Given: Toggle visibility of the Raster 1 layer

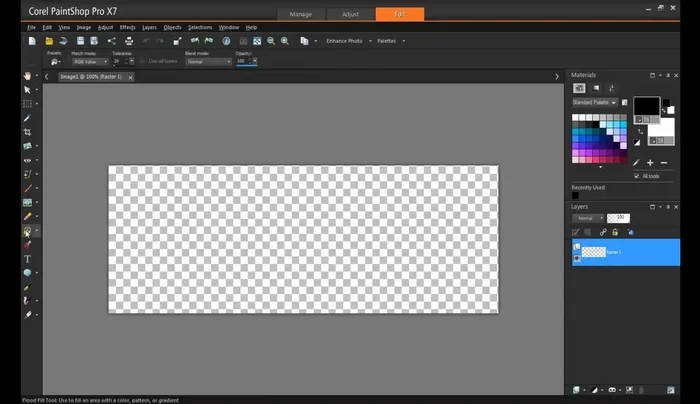Looking at the screenshot, I should [577, 258].
